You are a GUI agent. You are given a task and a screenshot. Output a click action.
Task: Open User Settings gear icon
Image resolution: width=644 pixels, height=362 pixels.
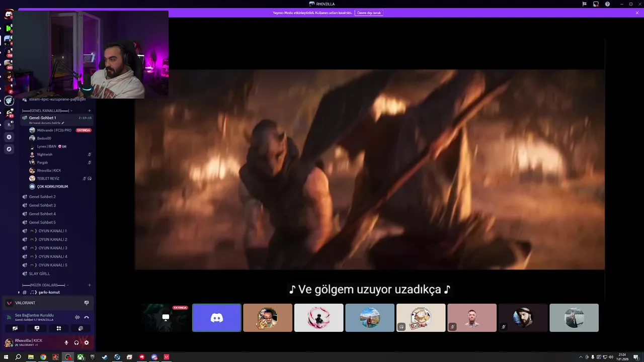87,342
